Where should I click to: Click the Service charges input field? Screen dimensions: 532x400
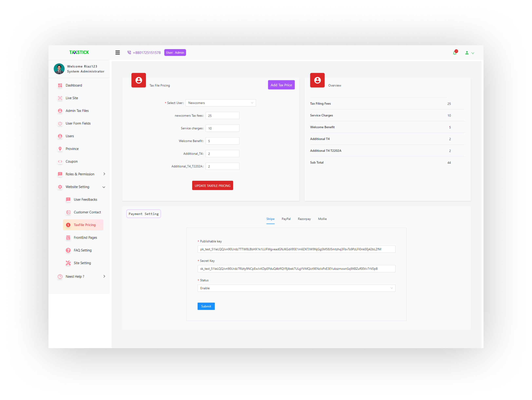coord(222,128)
